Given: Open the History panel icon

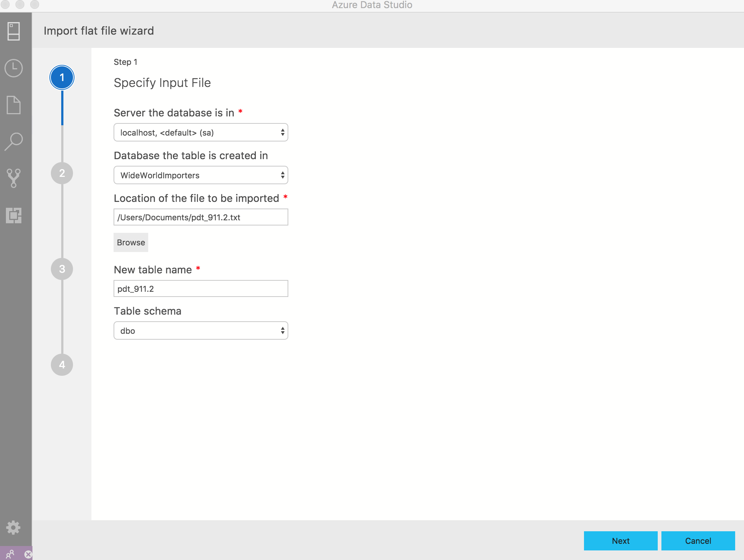Looking at the screenshot, I should pyautogui.click(x=14, y=68).
